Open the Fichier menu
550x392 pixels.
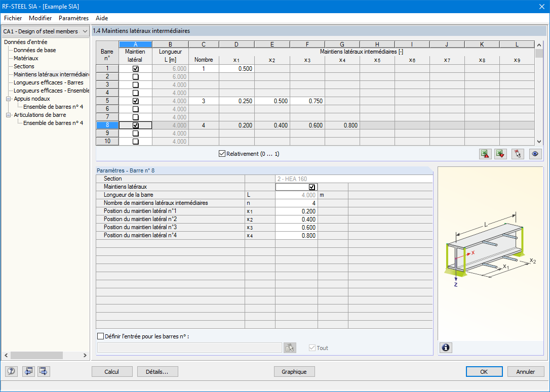pos(13,18)
